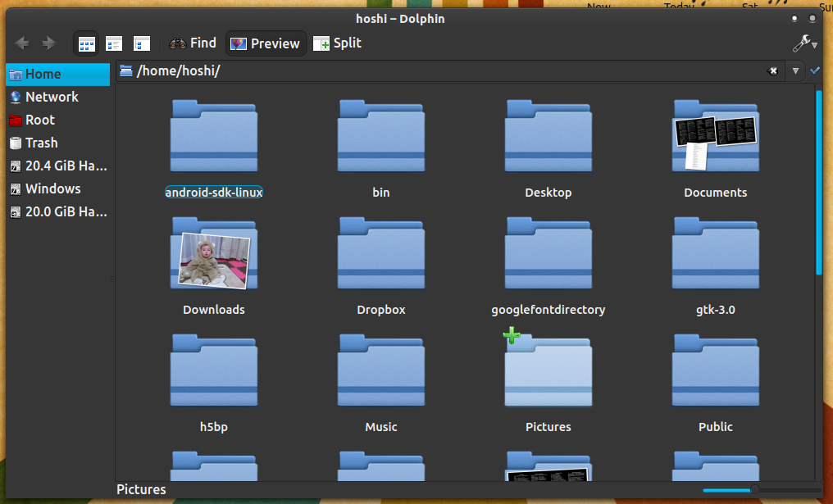
Task: Open the Find search bar
Action: 193,43
